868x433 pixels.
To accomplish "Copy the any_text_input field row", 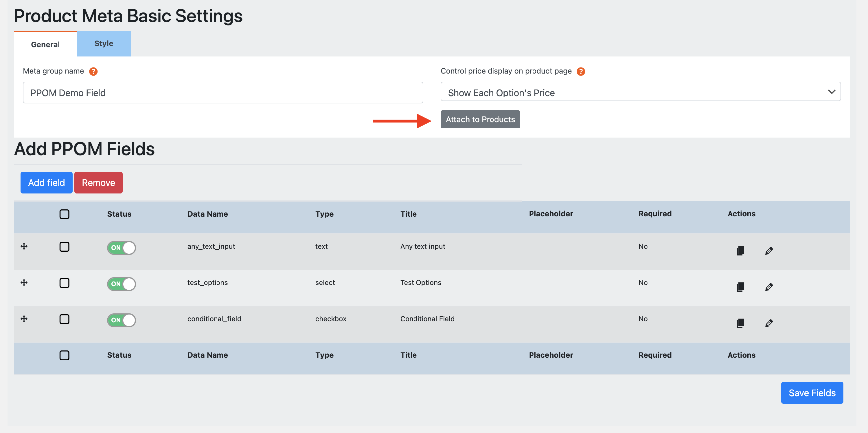I will (x=740, y=251).
